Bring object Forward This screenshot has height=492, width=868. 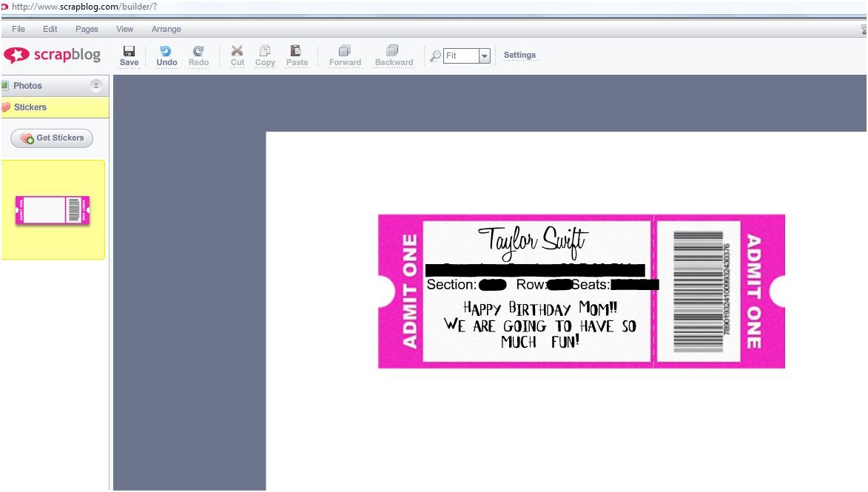pos(345,56)
